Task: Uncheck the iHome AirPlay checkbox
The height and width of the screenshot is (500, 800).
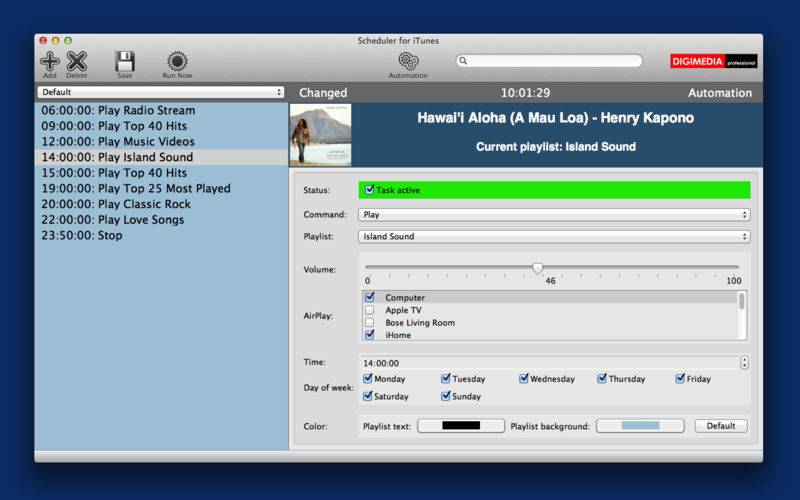Action: 369,335
